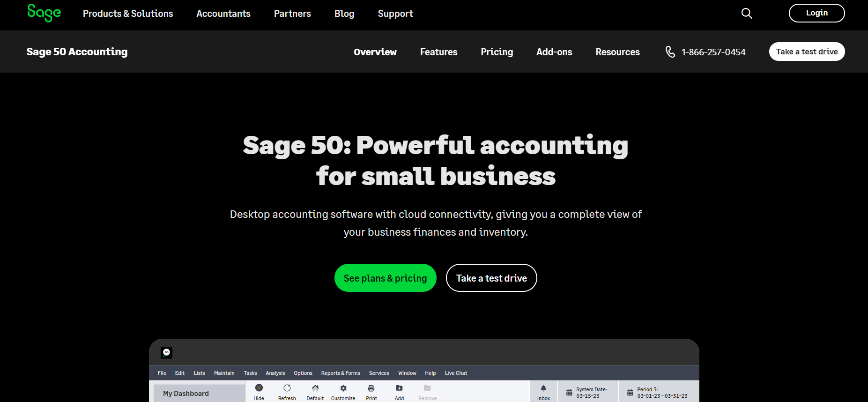
Task: Switch to the Add-ons tab
Action: [x=554, y=52]
